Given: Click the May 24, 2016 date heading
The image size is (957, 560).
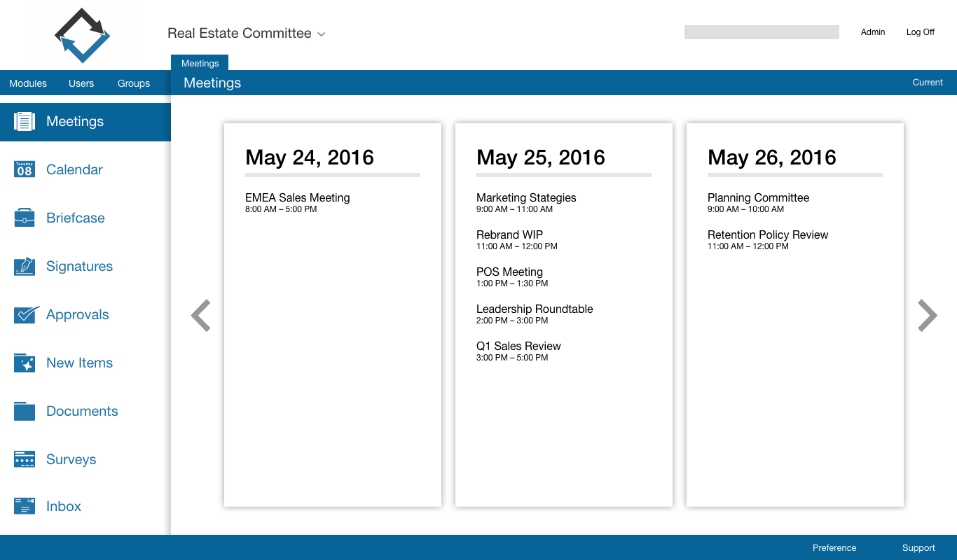Looking at the screenshot, I should pyautogui.click(x=310, y=157).
